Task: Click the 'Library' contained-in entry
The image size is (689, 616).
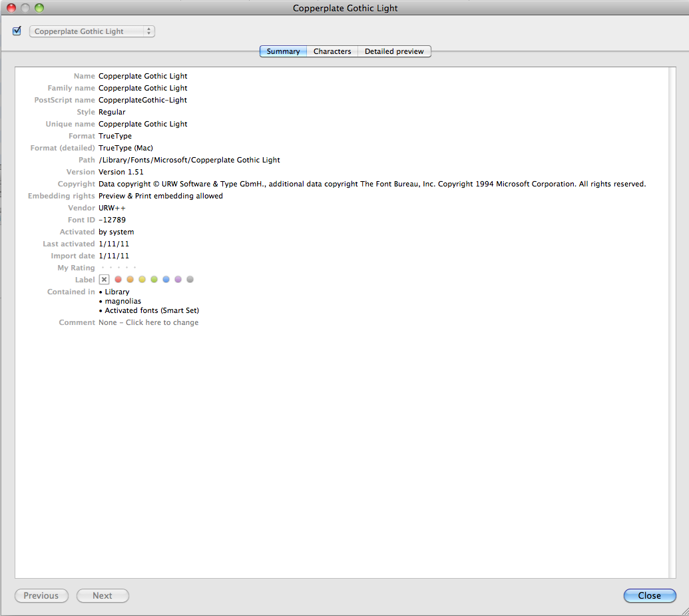Action: click(x=117, y=292)
